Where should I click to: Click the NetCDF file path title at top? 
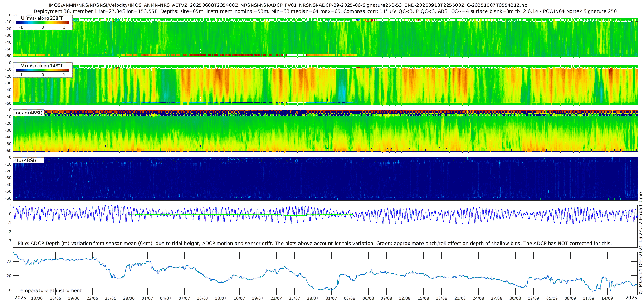coord(288,5)
